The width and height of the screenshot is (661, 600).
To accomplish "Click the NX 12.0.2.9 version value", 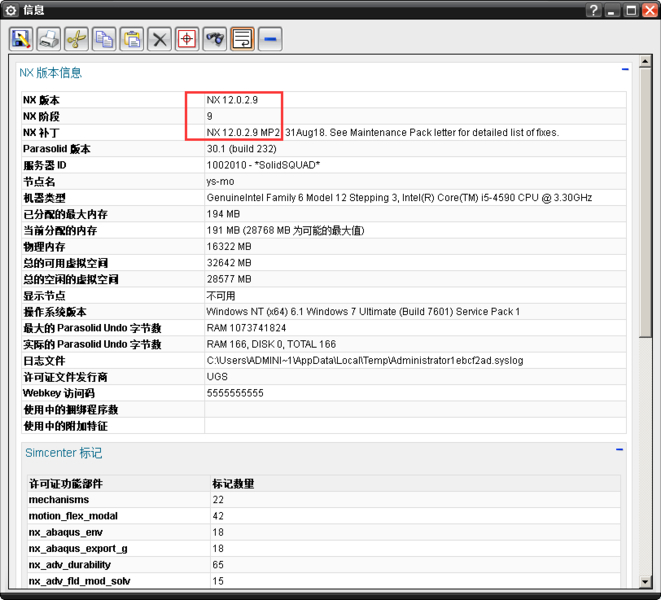I will pyautogui.click(x=232, y=100).
